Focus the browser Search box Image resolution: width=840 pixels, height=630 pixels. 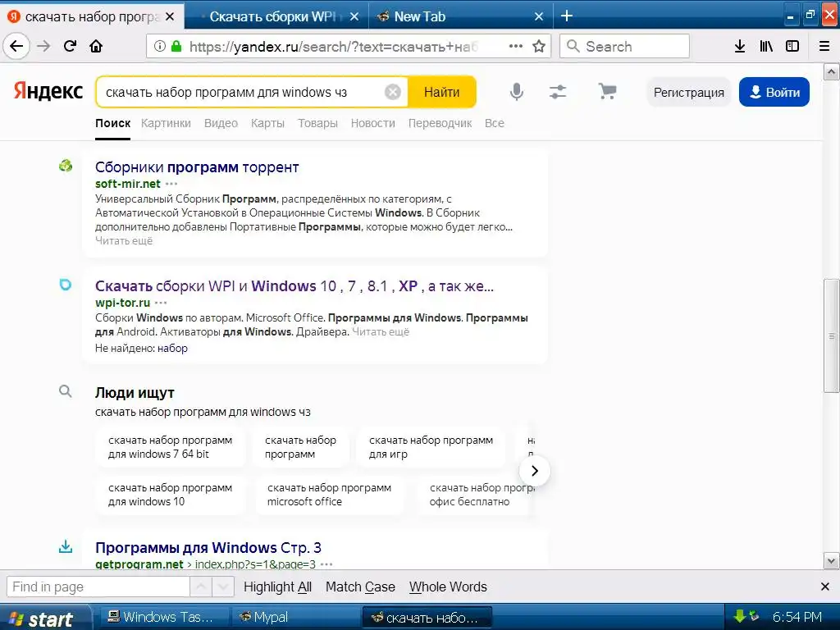tap(624, 46)
